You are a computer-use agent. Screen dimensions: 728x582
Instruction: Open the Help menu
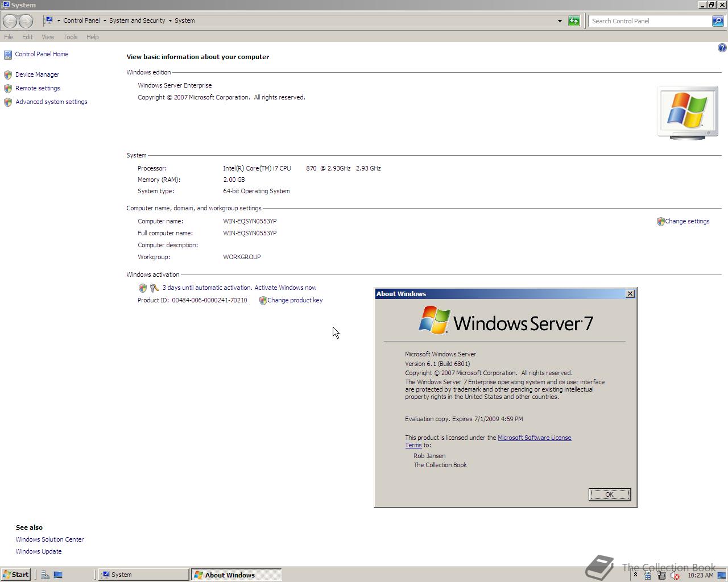[x=93, y=37]
